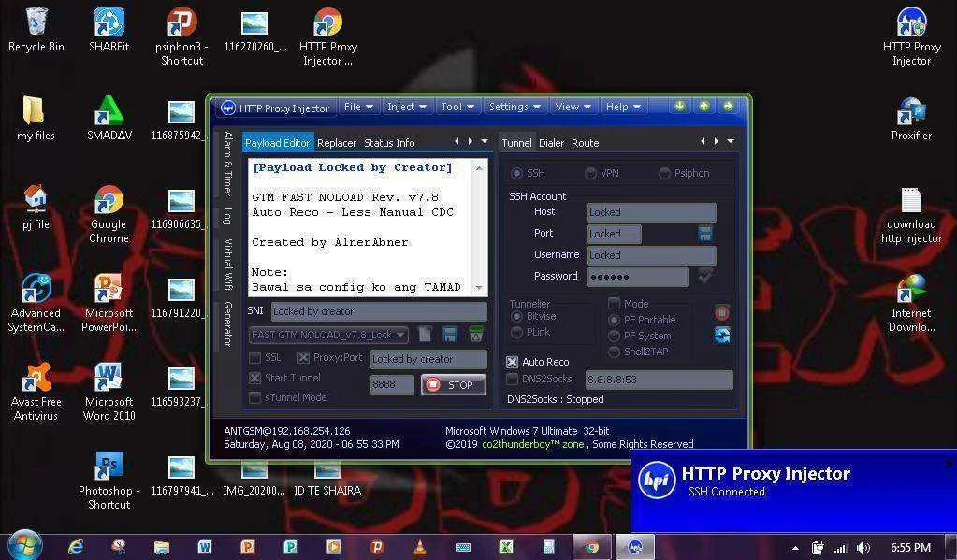Select the Internet Download Manager desktop icon
This screenshot has height=560, width=957.
point(911,303)
